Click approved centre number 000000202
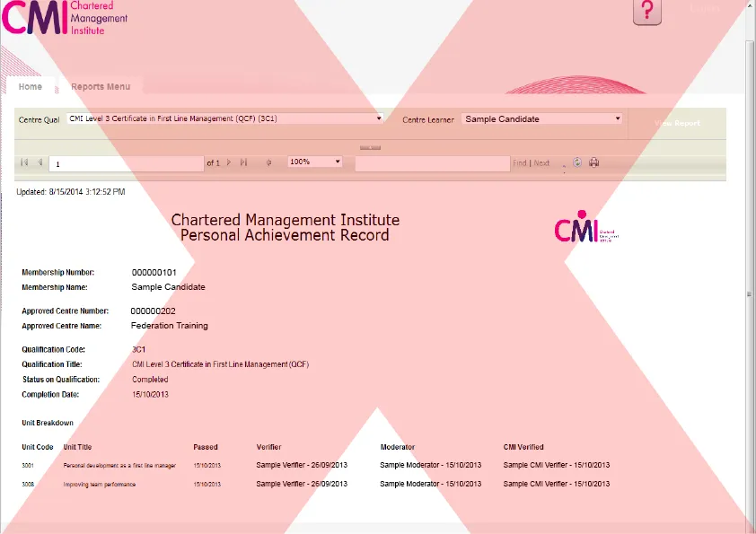This screenshot has width=756, height=534. click(x=154, y=311)
